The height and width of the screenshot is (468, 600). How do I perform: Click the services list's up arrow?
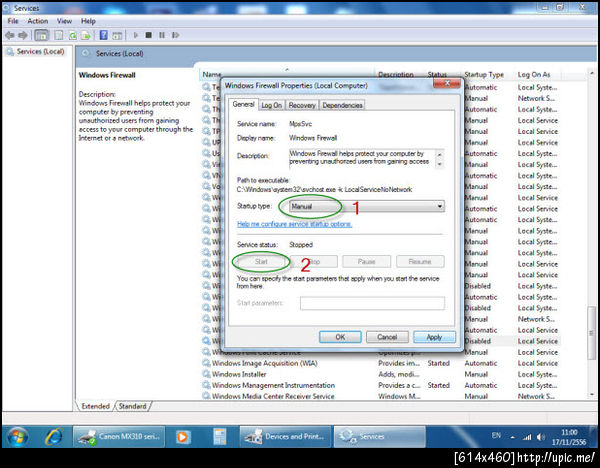[x=592, y=73]
